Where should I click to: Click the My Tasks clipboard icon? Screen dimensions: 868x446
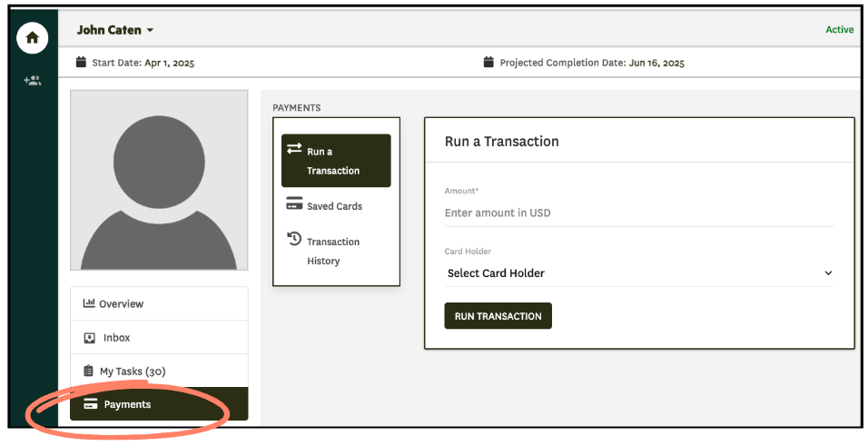(89, 371)
